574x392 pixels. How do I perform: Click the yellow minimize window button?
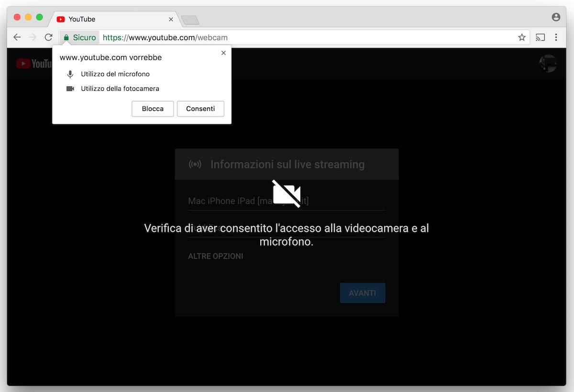(x=28, y=17)
